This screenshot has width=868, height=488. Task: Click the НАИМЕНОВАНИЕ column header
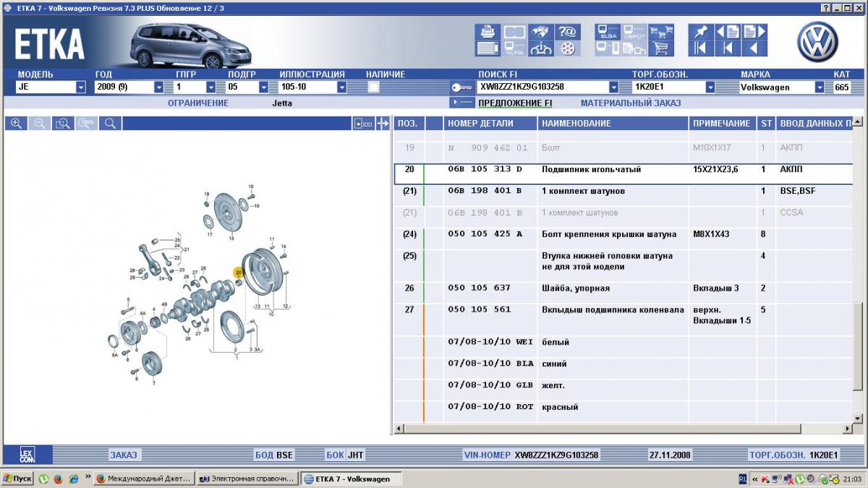(x=613, y=124)
